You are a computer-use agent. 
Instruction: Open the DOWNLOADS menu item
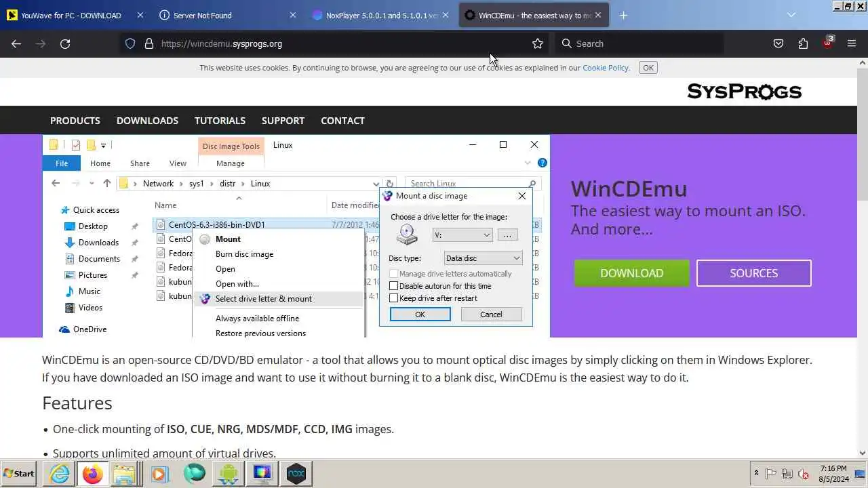click(147, 121)
